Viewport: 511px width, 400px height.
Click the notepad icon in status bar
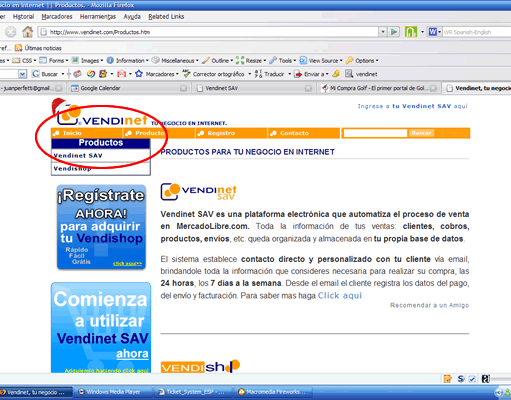447,379
